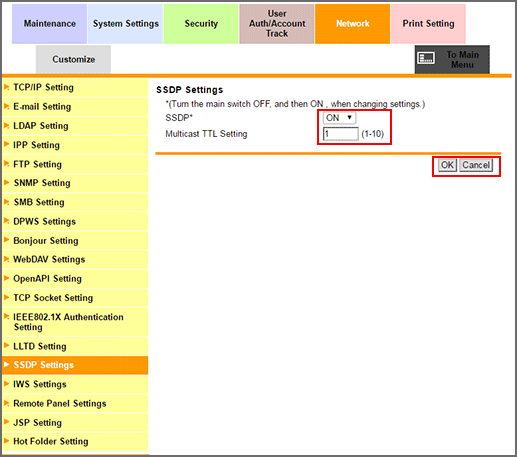Confirm settings with the OK button
The image size is (517, 457).
(x=447, y=165)
